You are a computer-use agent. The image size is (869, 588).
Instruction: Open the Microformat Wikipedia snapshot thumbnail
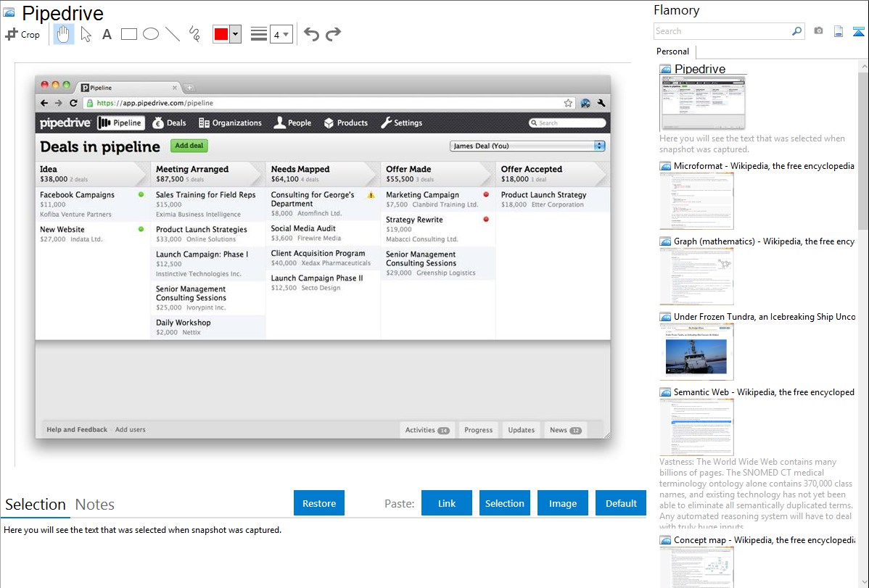tap(696, 201)
